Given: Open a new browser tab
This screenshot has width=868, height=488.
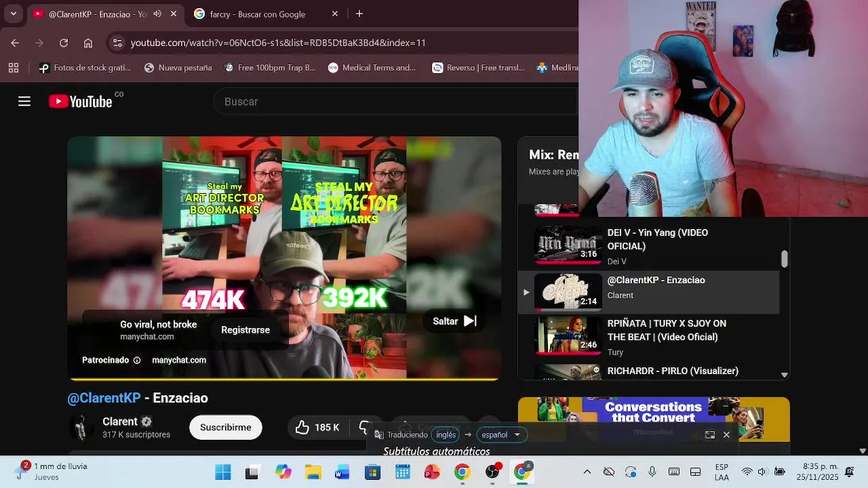Looking at the screenshot, I should pyautogui.click(x=359, y=14).
